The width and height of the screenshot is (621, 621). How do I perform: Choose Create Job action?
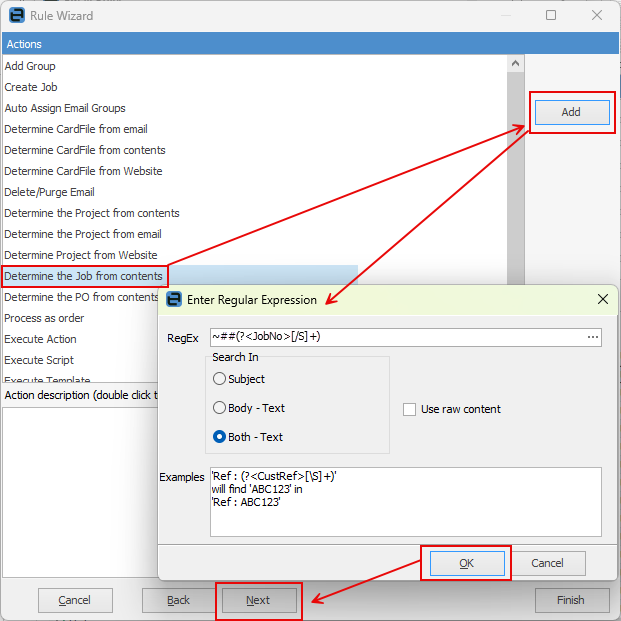point(31,87)
